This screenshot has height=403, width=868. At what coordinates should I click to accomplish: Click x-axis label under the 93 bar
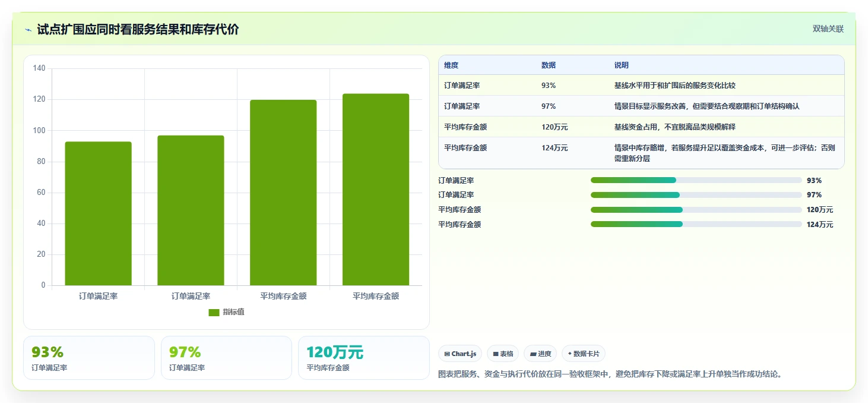click(98, 296)
